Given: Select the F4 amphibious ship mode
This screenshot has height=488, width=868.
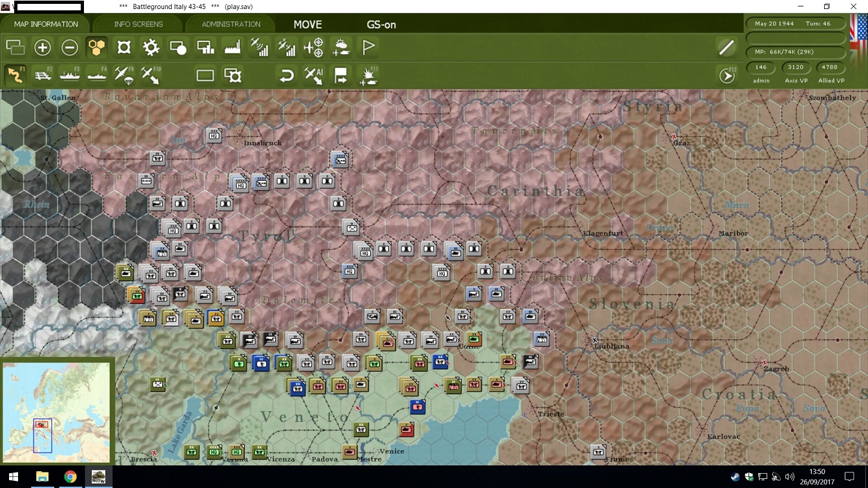Looking at the screenshot, I should (97, 75).
